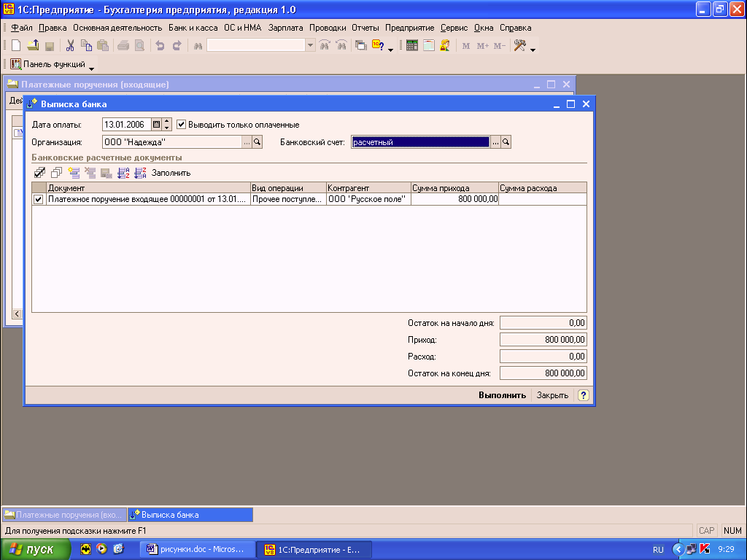Click the sort descending Z-A icon
This screenshot has height=560, width=747.
pos(140,173)
